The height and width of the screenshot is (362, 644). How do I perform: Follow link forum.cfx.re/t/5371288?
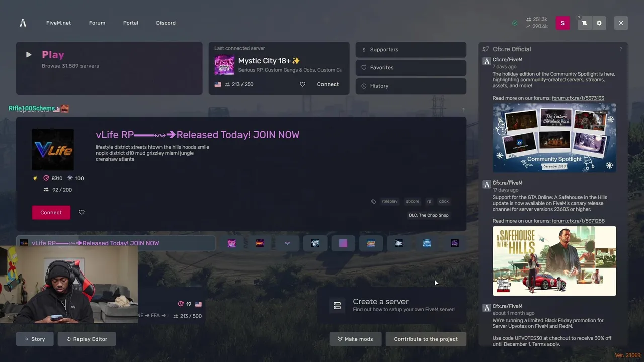(x=578, y=221)
